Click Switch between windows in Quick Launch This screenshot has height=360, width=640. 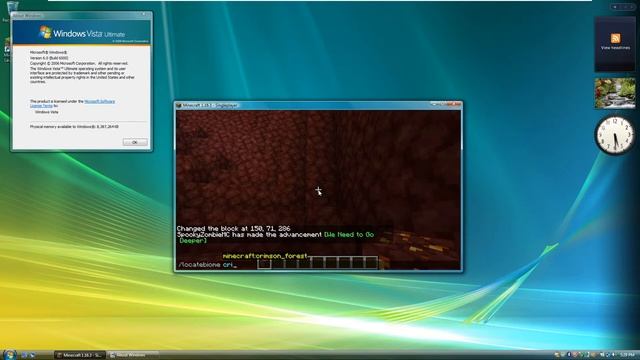coord(32,355)
